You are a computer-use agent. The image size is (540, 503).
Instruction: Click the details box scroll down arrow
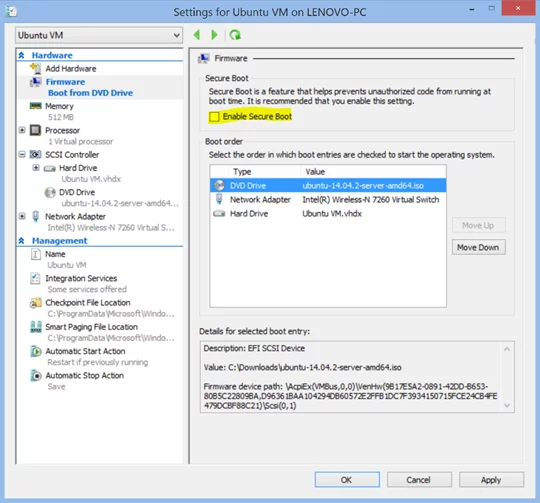[507, 405]
